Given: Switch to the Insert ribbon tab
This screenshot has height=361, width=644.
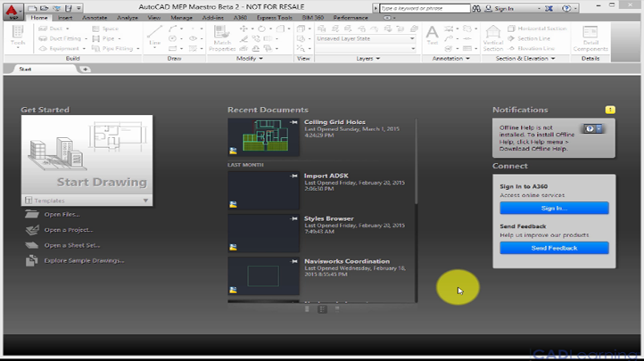Looking at the screenshot, I should 65,18.
